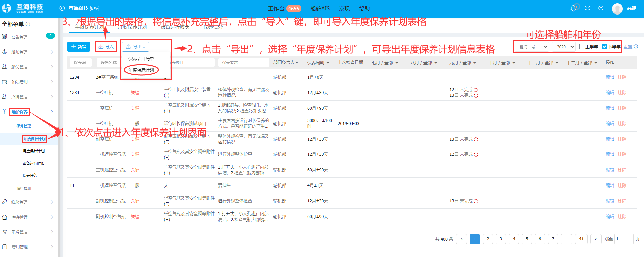
Task: Click the 互海科技 logo
Action: tap(23, 8)
